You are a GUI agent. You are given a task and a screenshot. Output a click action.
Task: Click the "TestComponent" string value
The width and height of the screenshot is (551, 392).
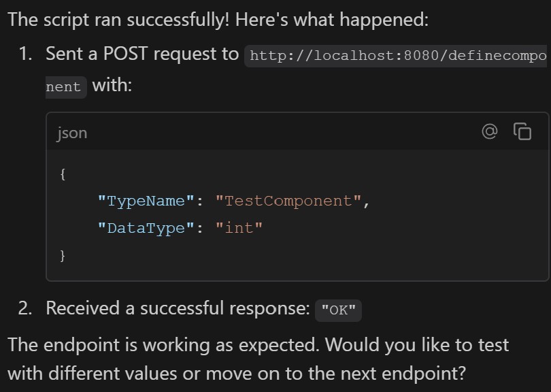[x=288, y=201]
